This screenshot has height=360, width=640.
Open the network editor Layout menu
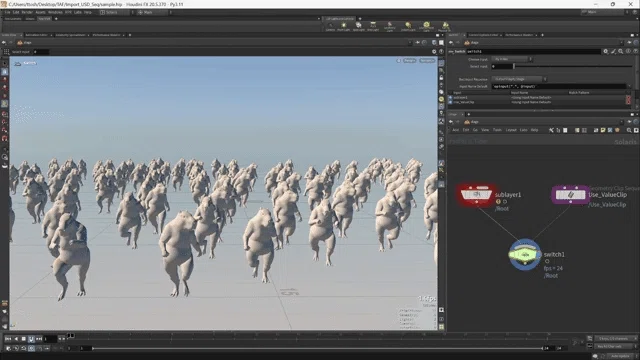511,130
